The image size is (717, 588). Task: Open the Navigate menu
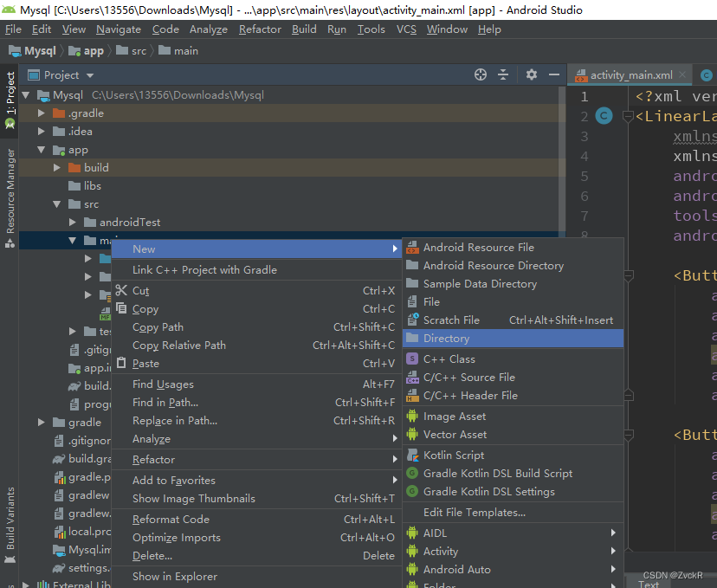(119, 29)
